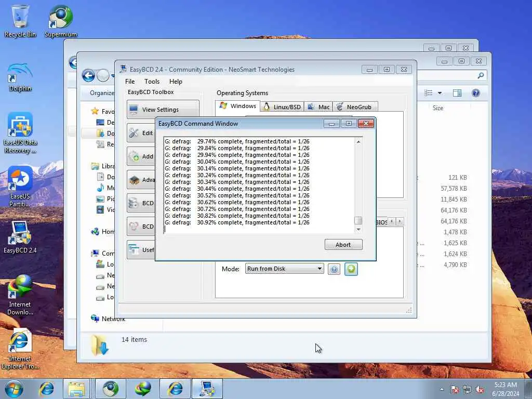This screenshot has height=399, width=532.
Task: Switch to the Mac tab
Action: (x=318, y=107)
